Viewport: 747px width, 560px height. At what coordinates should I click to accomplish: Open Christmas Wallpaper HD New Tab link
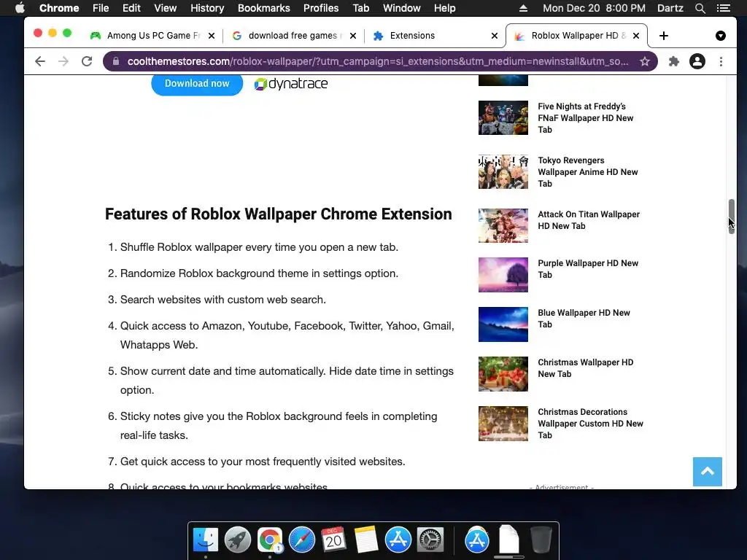coord(586,368)
